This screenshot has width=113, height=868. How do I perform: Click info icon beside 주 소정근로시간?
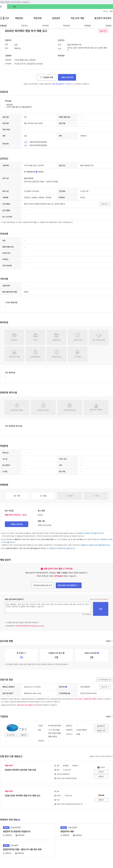37,172
